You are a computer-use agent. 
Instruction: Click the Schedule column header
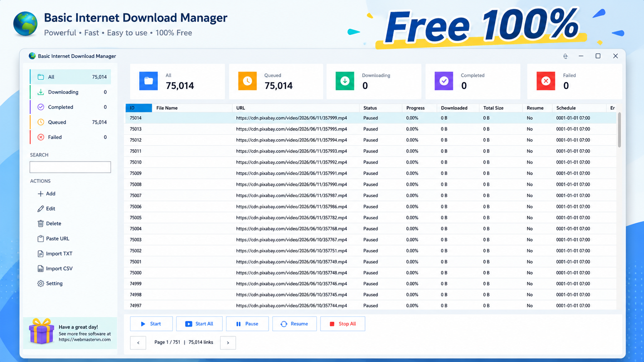pyautogui.click(x=579, y=108)
